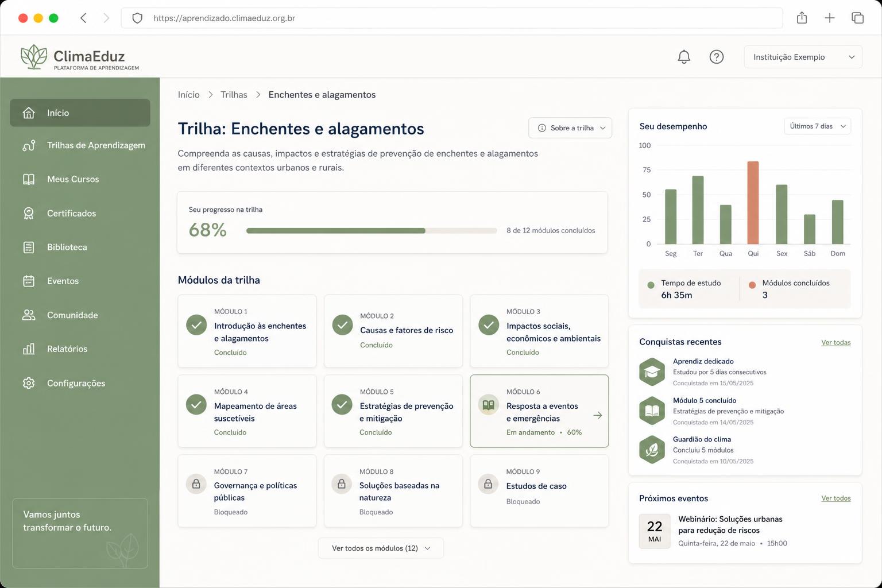Viewport: 882px width, 588px height.
Task: Click the Módulo 5 completed checkmark icon
Action: [x=342, y=405]
